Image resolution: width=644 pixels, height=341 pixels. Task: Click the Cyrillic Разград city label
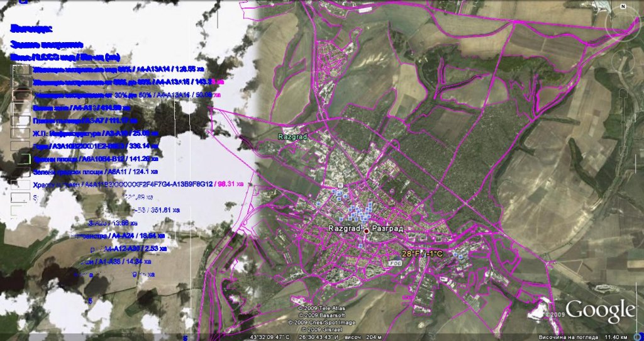click(388, 228)
